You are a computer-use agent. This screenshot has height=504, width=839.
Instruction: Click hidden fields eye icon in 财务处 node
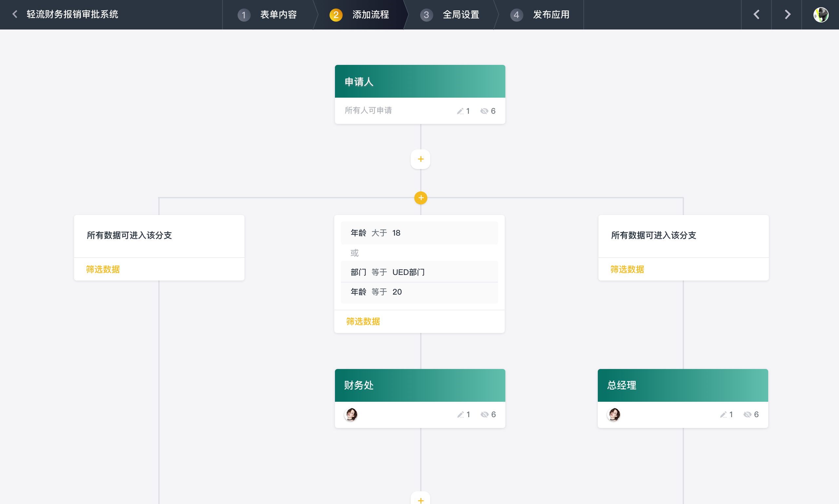coord(484,414)
